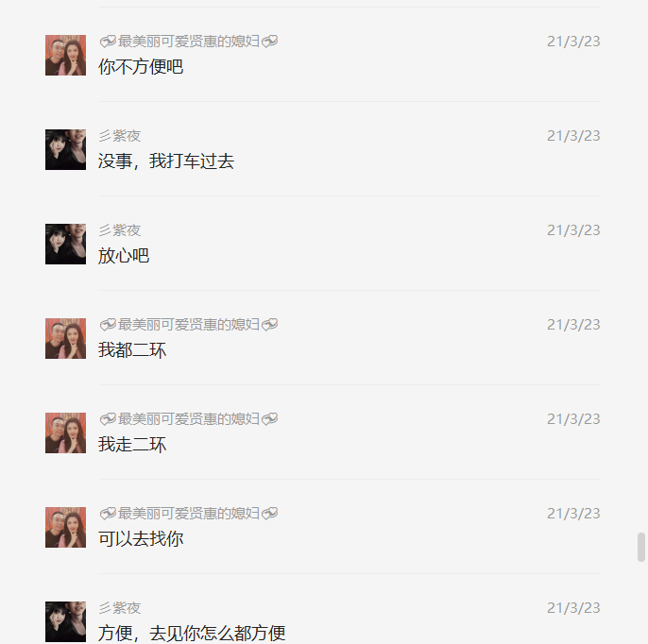
Task: Click the heart emoji after 最美丽可爱贤惠的媳妇 above 可以去找你
Action: (270, 514)
